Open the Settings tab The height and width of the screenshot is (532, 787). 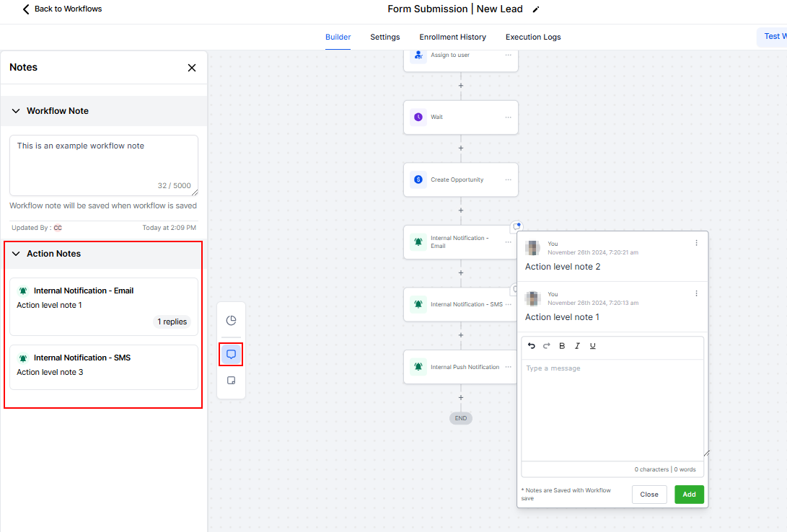point(385,37)
